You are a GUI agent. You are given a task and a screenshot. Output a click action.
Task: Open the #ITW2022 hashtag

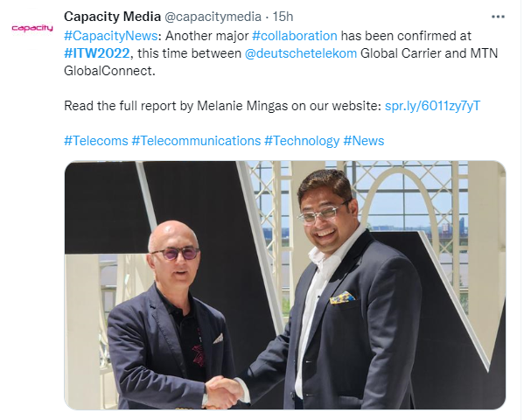pyautogui.click(x=96, y=53)
